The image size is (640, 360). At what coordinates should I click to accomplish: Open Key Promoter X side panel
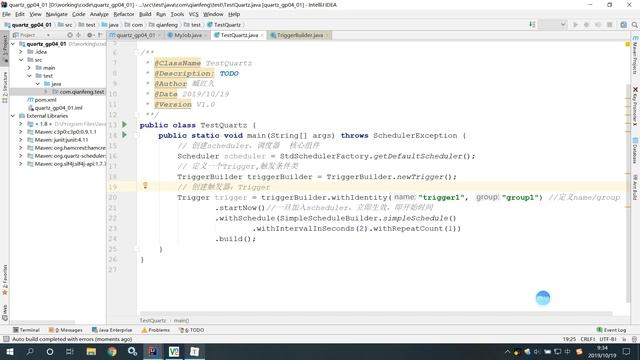click(x=635, y=106)
